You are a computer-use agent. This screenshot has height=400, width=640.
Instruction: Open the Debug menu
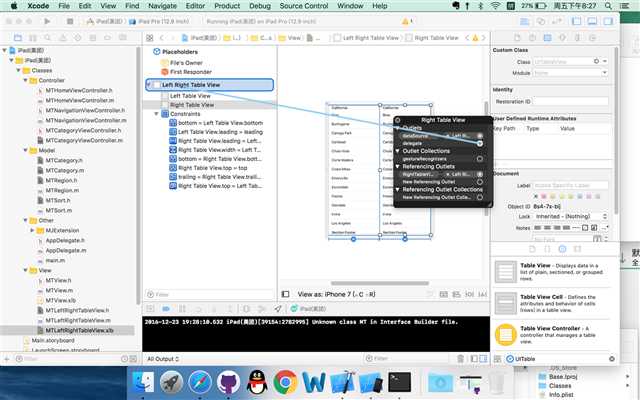tap(260, 6)
